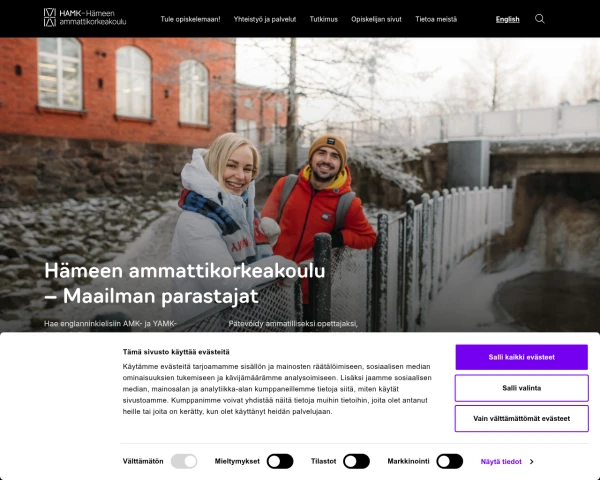Click Salli kaikki evästeet button

coord(522,357)
